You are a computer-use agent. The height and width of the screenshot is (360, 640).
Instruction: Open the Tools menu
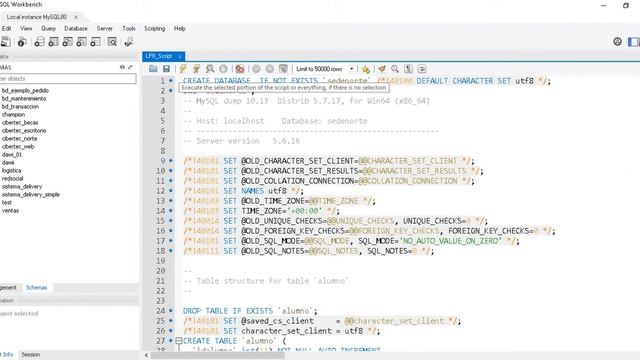[x=129, y=29]
